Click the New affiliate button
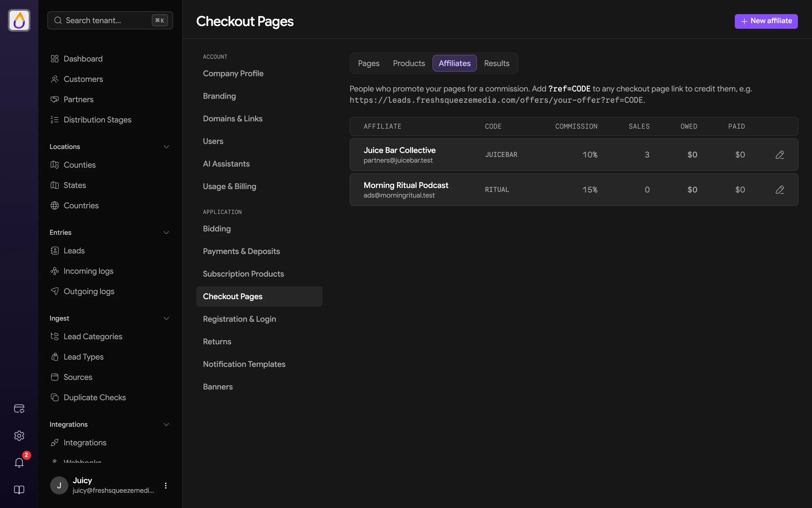 click(x=766, y=21)
